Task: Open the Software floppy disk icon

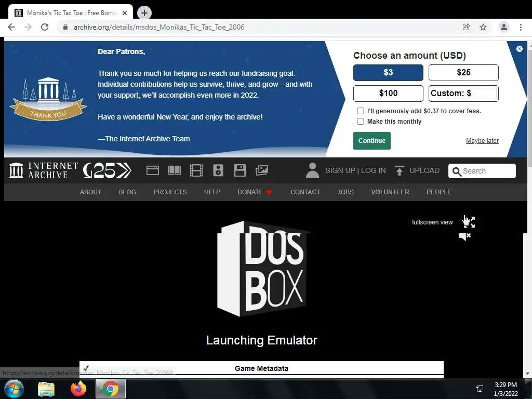Action: [240, 170]
